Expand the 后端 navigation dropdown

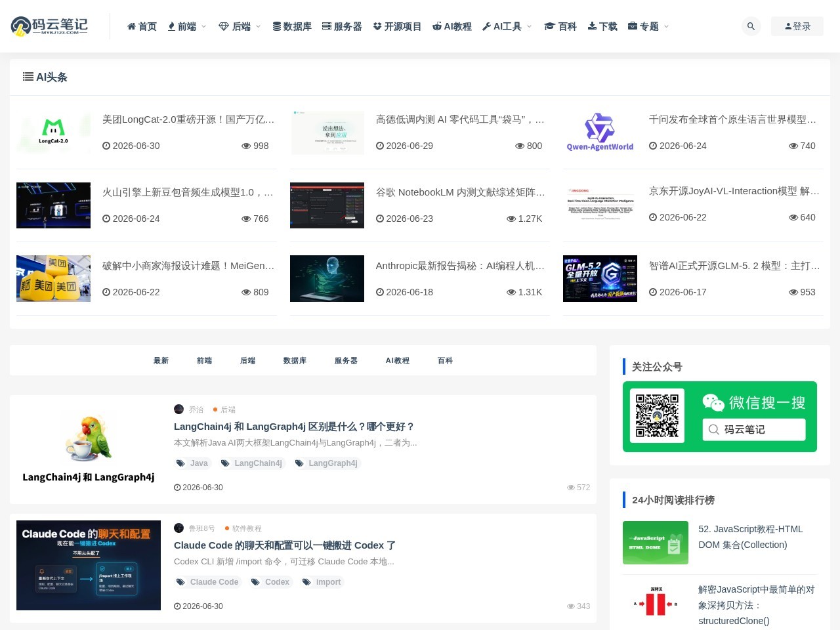click(240, 26)
